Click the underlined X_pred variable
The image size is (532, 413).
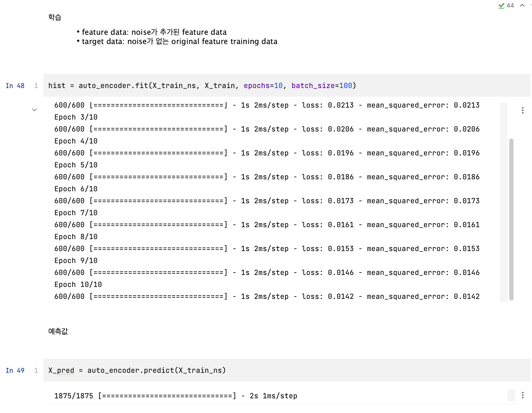click(x=61, y=371)
